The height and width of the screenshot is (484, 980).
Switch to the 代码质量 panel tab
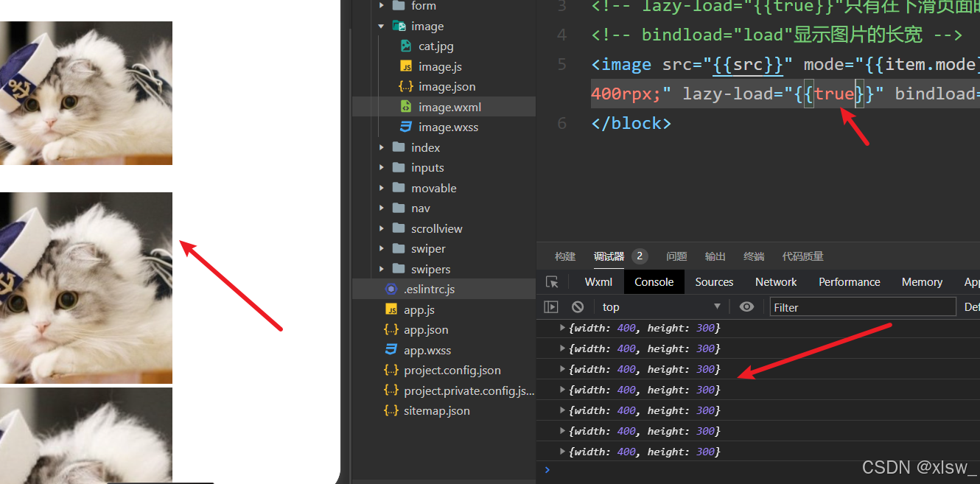(802, 256)
